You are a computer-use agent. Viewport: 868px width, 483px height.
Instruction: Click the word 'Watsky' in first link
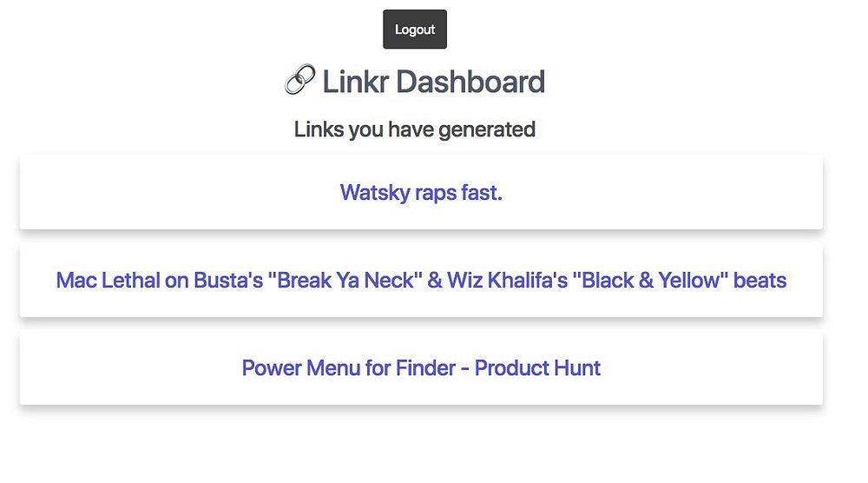[373, 192]
